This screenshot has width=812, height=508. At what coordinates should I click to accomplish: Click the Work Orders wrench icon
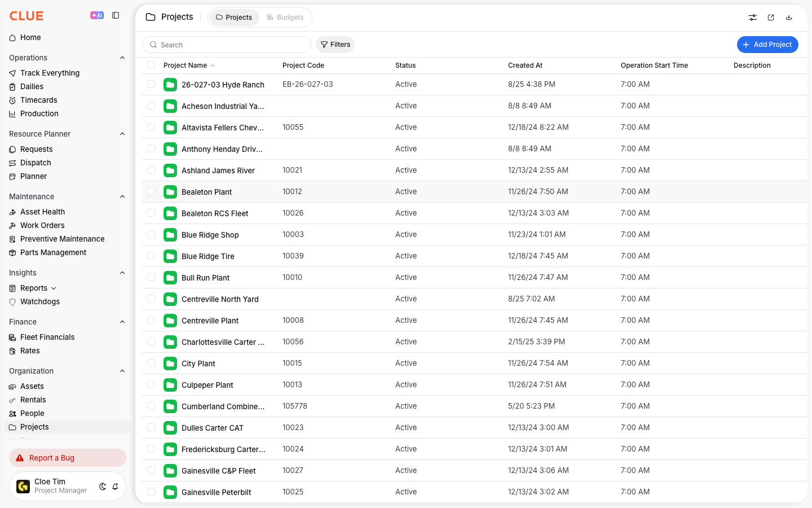click(x=12, y=226)
